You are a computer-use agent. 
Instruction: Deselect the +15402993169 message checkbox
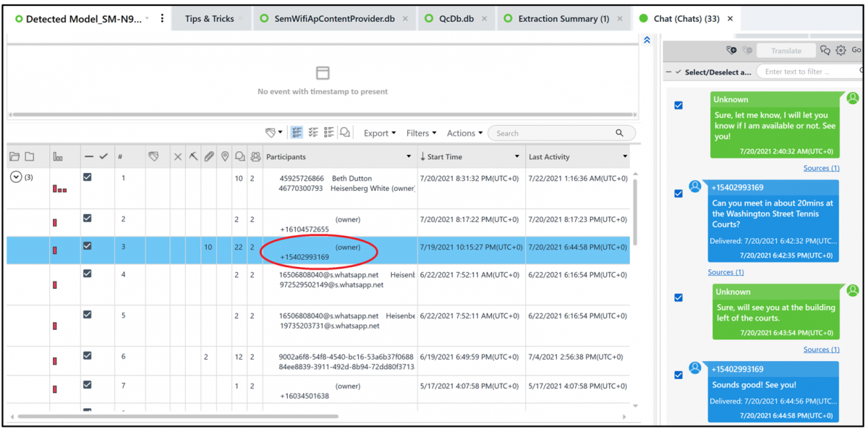pos(678,193)
